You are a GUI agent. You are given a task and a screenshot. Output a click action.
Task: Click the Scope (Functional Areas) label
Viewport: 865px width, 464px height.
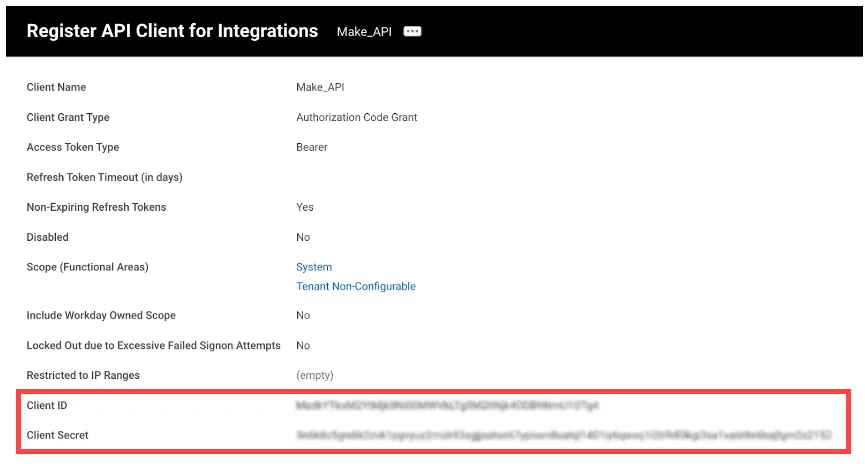point(87,267)
